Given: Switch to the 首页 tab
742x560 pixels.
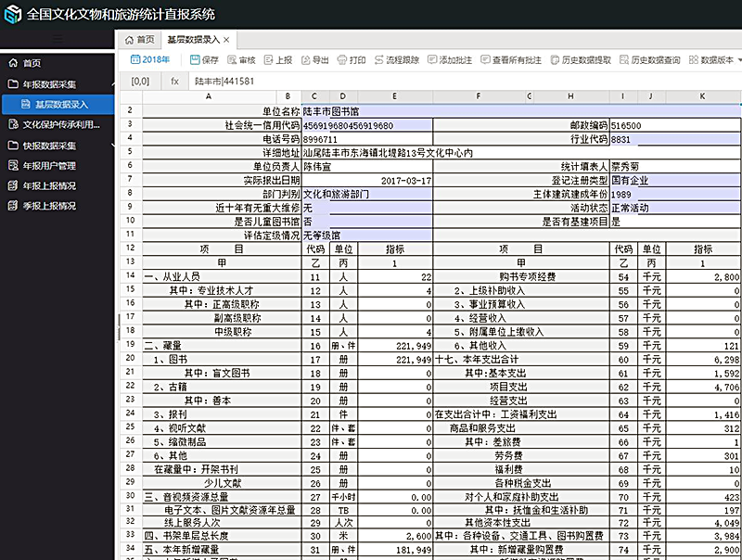Looking at the screenshot, I should [140, 40].
